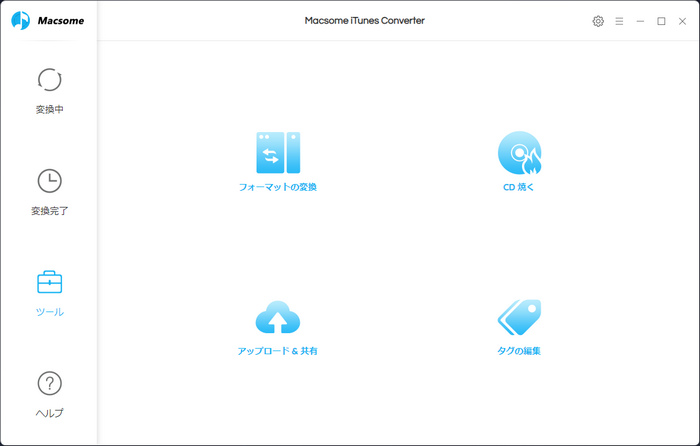Close the Macsome iTunes Converter window
The width and height of the screenshot is (700, 446).
coord(682,21)
